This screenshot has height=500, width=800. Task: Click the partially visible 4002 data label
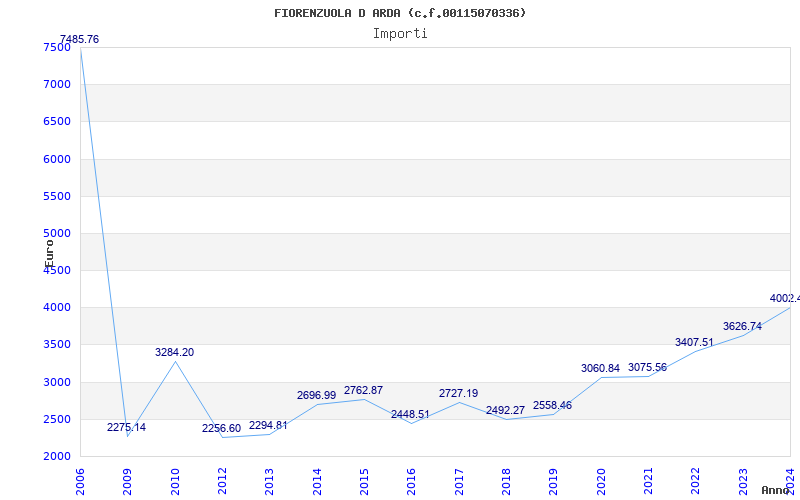[x=785, y=298]
